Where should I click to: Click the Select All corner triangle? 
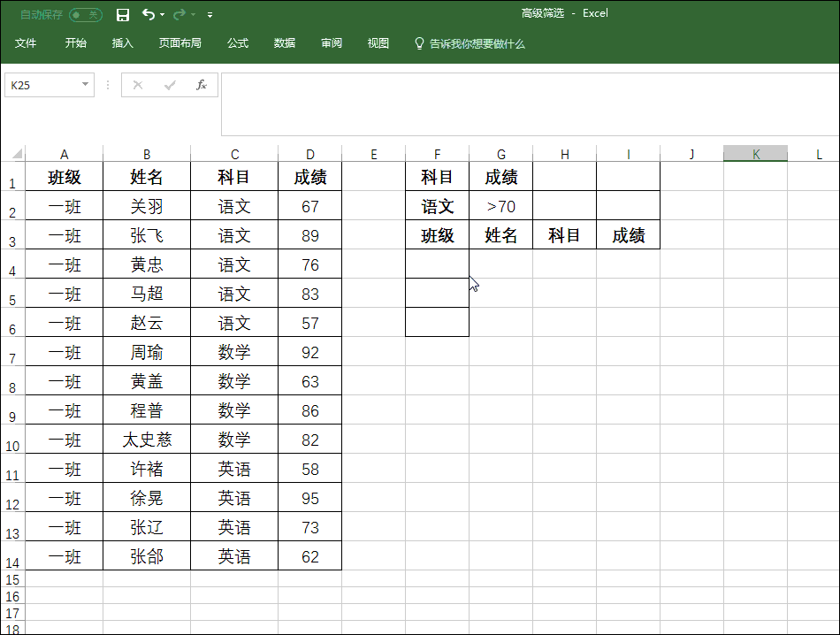point(17,154)
